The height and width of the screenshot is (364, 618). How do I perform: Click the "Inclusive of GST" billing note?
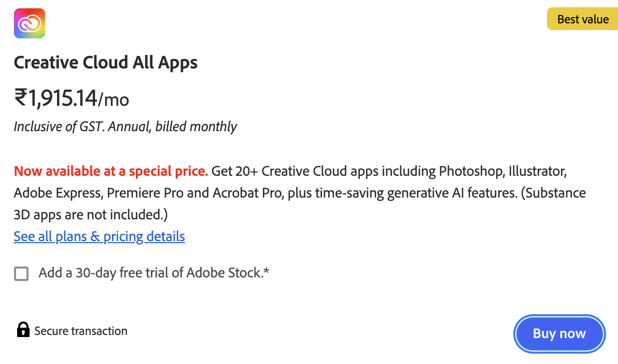(125, 127)
